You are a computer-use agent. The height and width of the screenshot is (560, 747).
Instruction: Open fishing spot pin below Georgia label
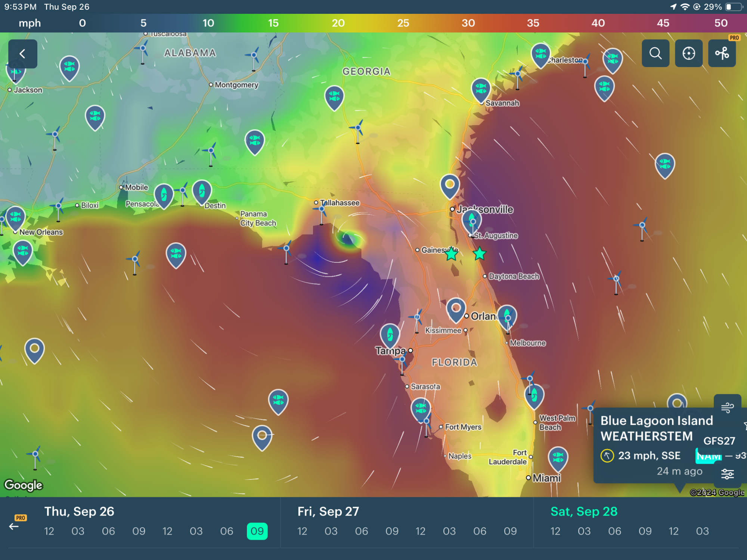tap(334, 98)
